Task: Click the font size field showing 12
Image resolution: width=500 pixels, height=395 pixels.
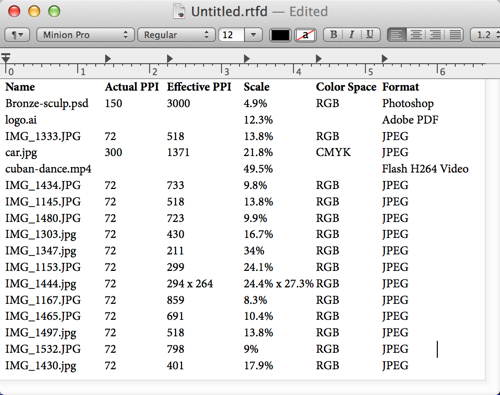Action: point(232,35)
